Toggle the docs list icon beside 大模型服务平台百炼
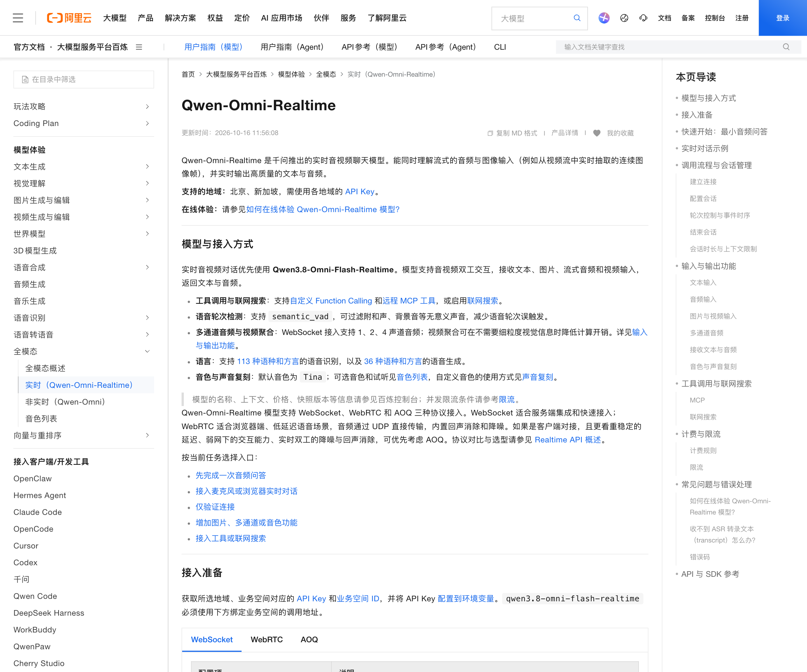The width and height of the screenshot is (807, 672). [139, 47]
